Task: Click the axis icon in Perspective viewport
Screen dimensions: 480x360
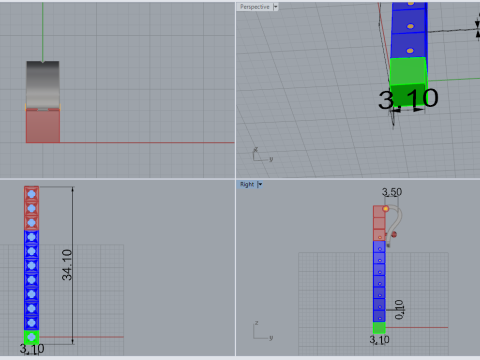Action: pos(263,155)
